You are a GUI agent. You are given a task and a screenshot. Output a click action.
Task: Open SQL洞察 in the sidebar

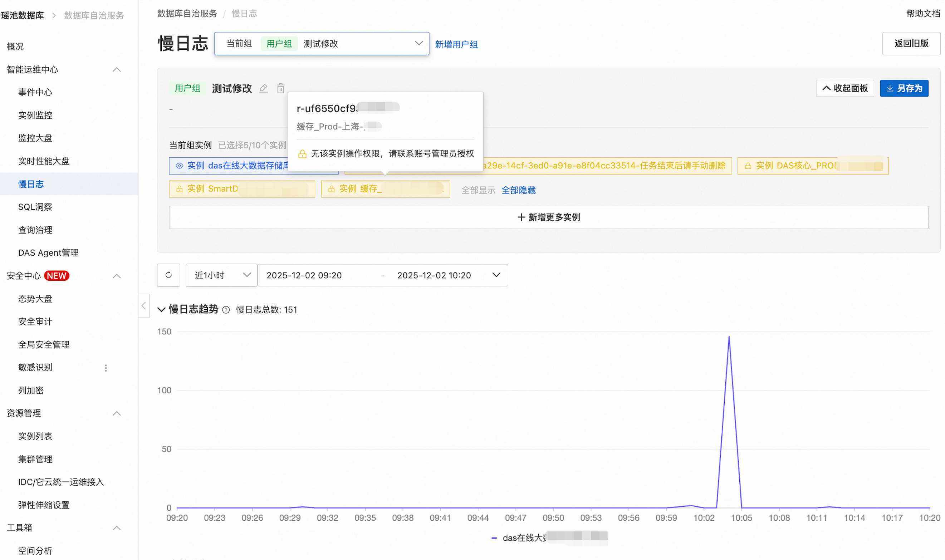(x=35, y=207)
